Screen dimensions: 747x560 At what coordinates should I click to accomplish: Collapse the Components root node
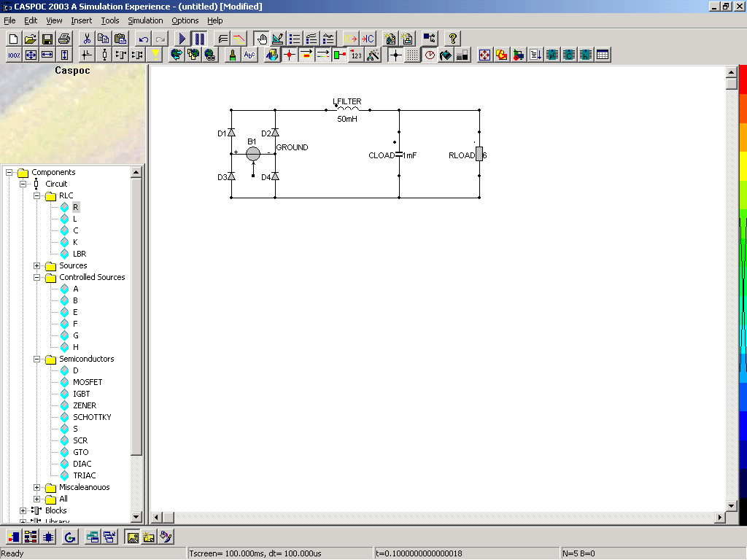click(x=9, y=172)
